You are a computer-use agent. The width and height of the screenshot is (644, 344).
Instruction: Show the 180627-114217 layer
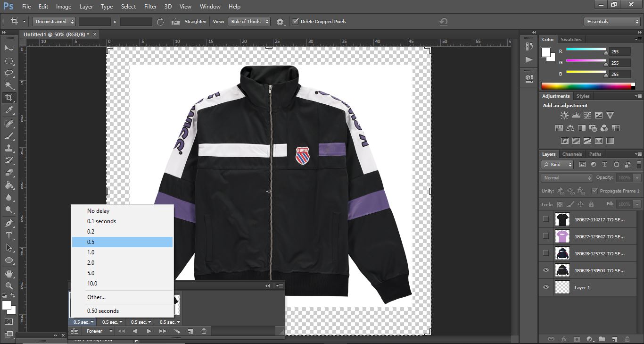546,219
